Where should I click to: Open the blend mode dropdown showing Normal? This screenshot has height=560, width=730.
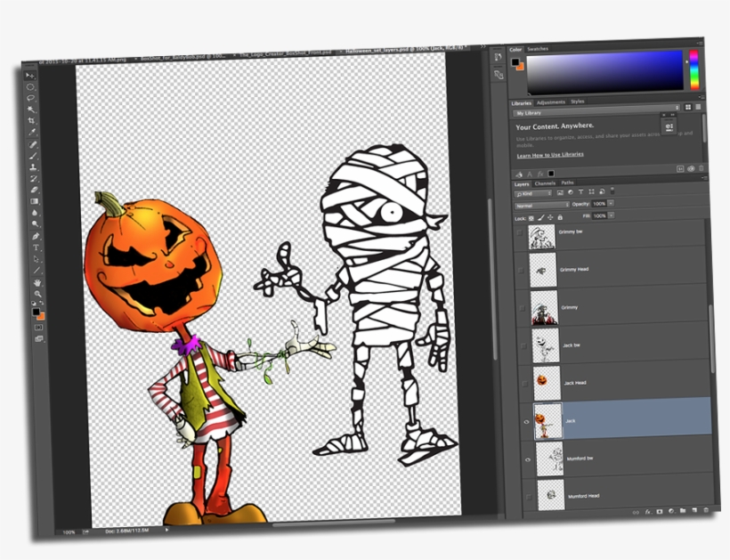tap(541, 204)
